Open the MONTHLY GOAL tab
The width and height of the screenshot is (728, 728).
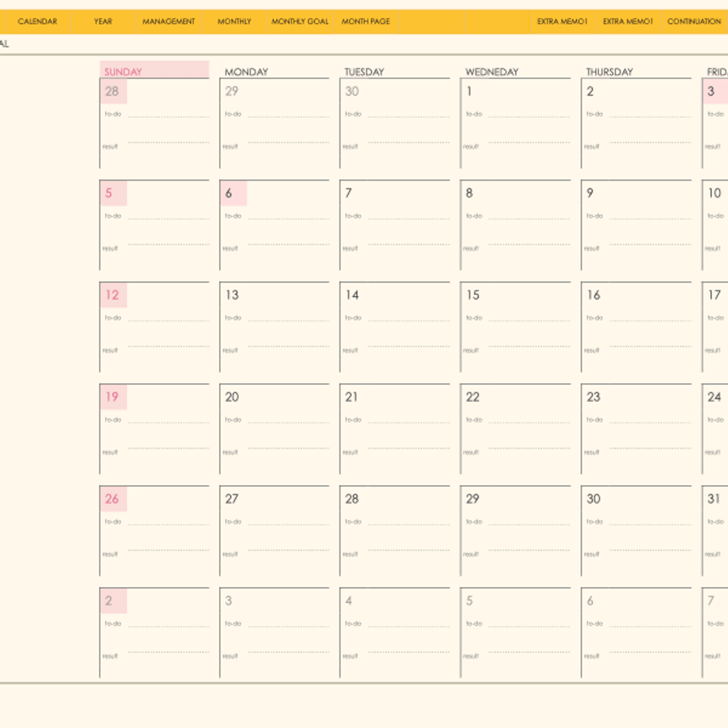click(300, 21)
